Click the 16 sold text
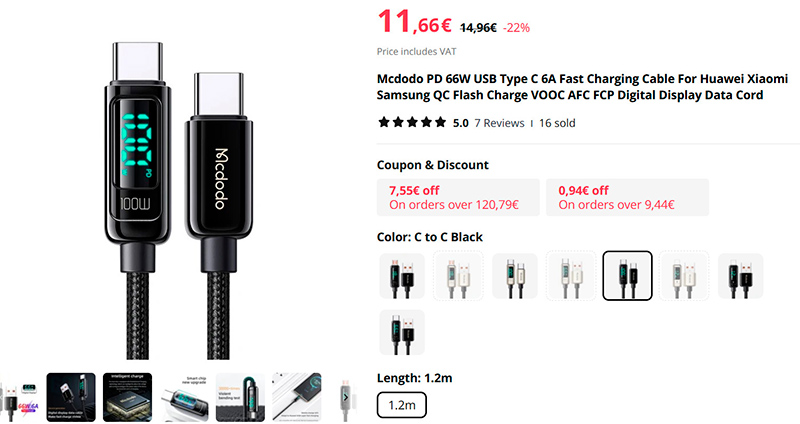This screenshot has width=800, height=424. coord(557,123)
